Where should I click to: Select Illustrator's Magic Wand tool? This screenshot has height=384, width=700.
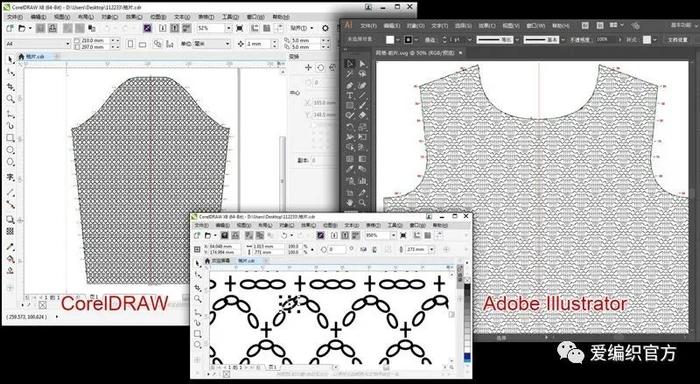[350, 74]
